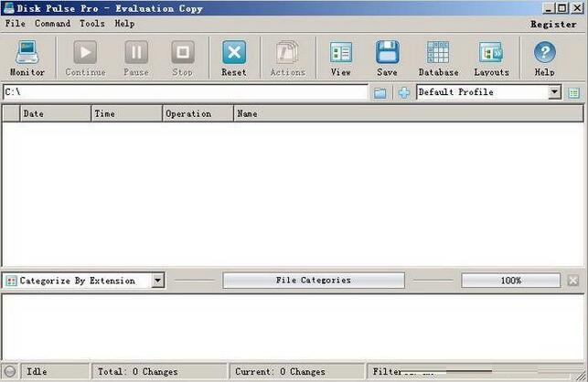Screen dimensions: 588x382
Task: Open the Help toolbar icon
Action: [x=544, y=58]
